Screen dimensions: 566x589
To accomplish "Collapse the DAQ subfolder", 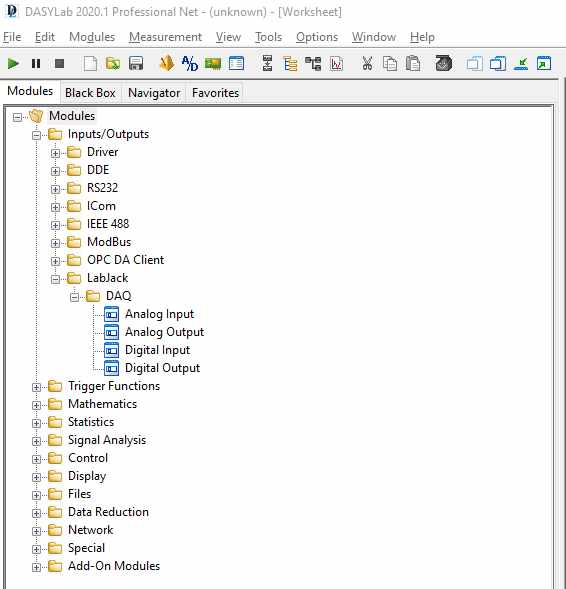I will click(x=75, y=297).
